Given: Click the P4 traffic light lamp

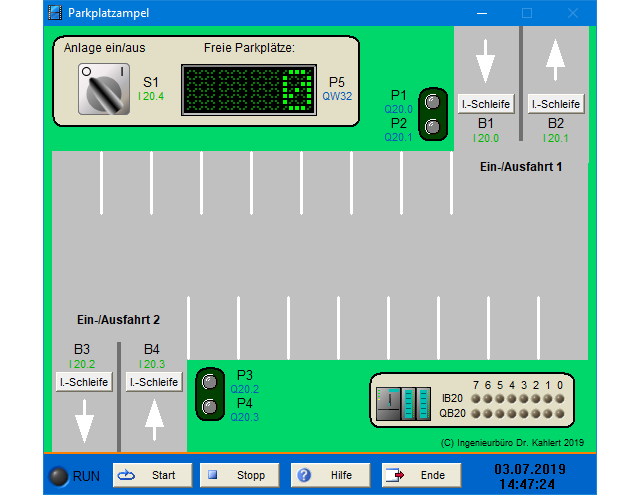Looking at the screenshot, I should pyautogui.click(x=209, y=406).
